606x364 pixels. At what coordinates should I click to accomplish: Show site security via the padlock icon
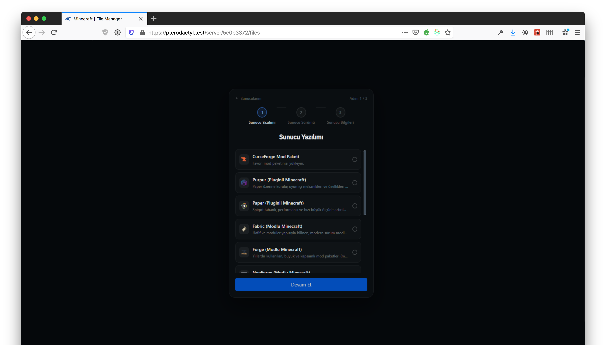pyautogui.click(x=142, y=32)
